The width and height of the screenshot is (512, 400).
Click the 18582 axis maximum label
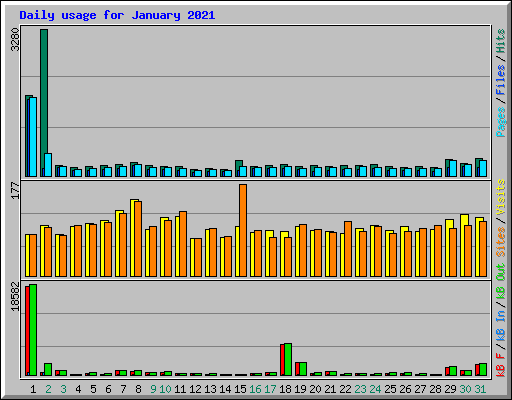pos(15,296)
